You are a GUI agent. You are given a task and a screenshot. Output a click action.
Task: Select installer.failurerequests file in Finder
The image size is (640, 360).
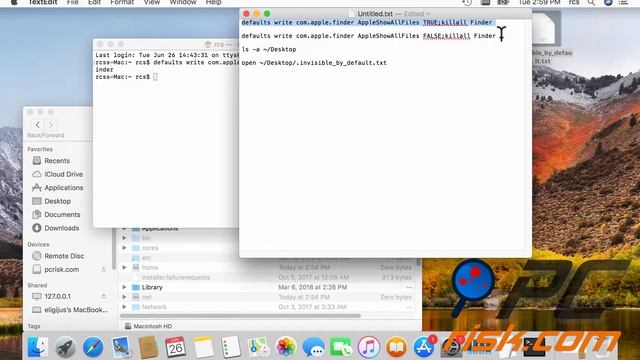(x=176, y=278)
